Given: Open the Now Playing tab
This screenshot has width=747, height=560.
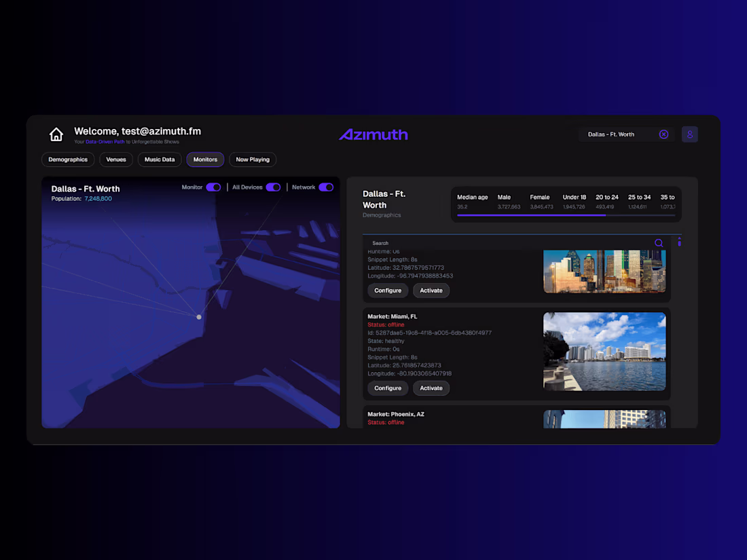Looking at the screenshot, I should click(x=252, y=160).
